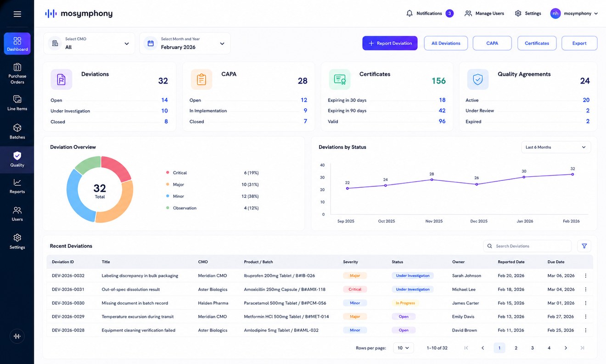Click the Report Deviation button
The image size is (606, 364).
390,43
